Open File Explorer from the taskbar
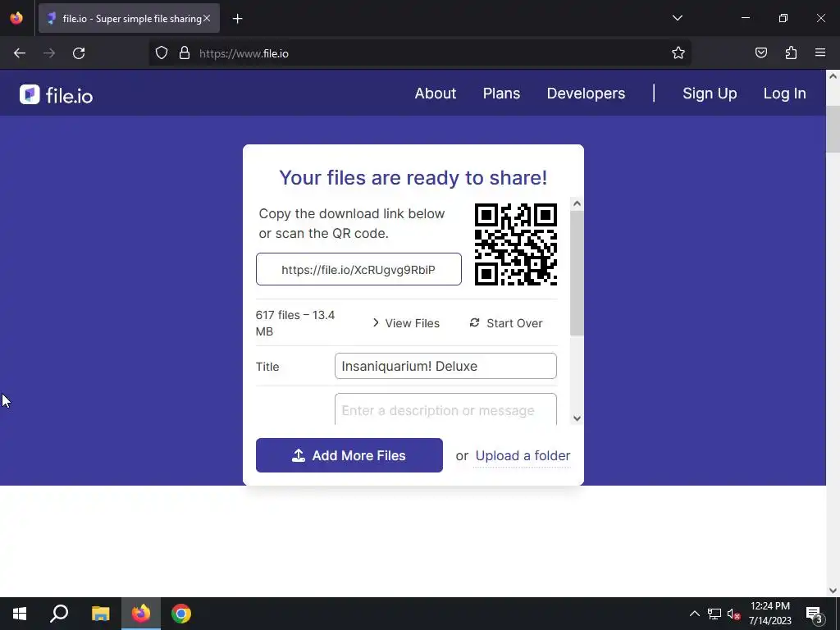840x630 pixels. pyautogui.click(x=100, y=614)
